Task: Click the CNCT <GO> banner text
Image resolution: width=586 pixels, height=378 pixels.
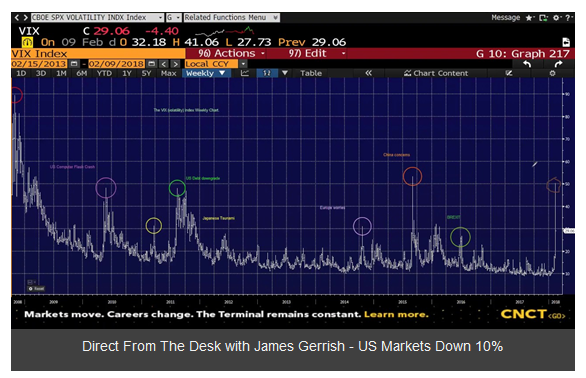Action: (x=533, y=314)
